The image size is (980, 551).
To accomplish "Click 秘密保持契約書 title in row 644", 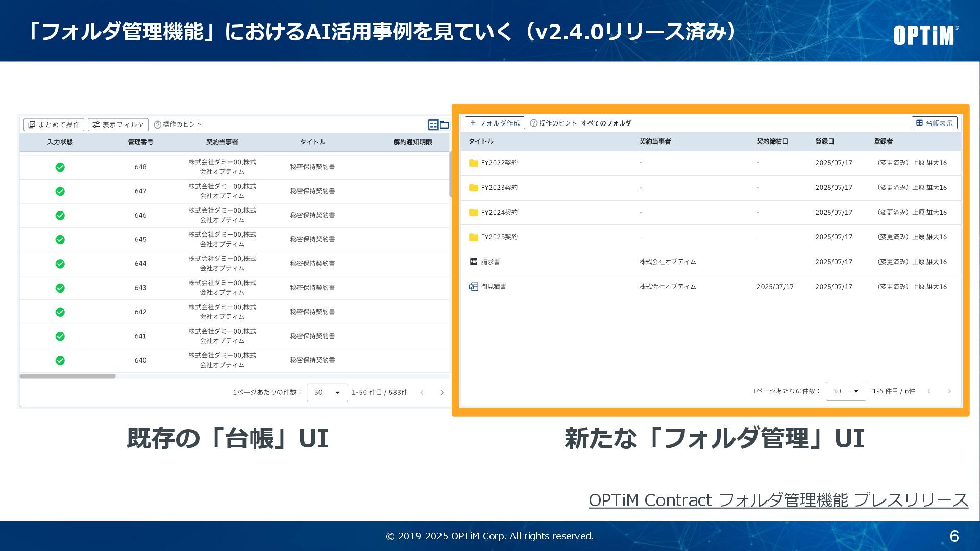I will coord(312,264).
